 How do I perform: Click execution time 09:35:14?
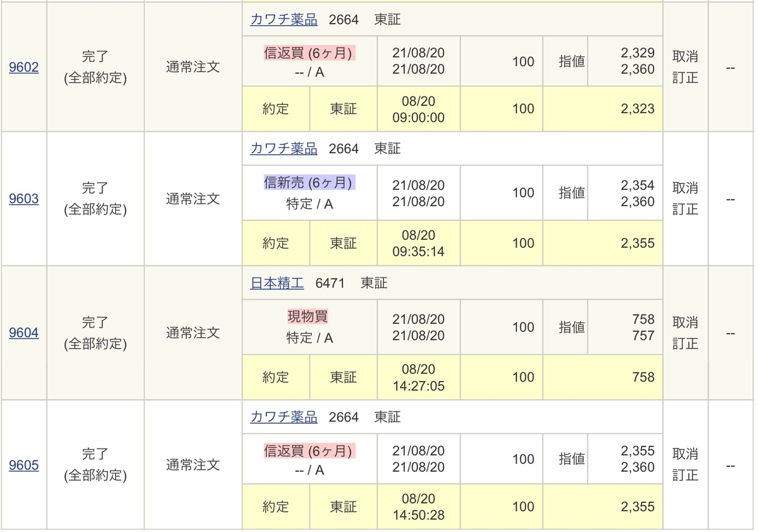coord(419,252)
